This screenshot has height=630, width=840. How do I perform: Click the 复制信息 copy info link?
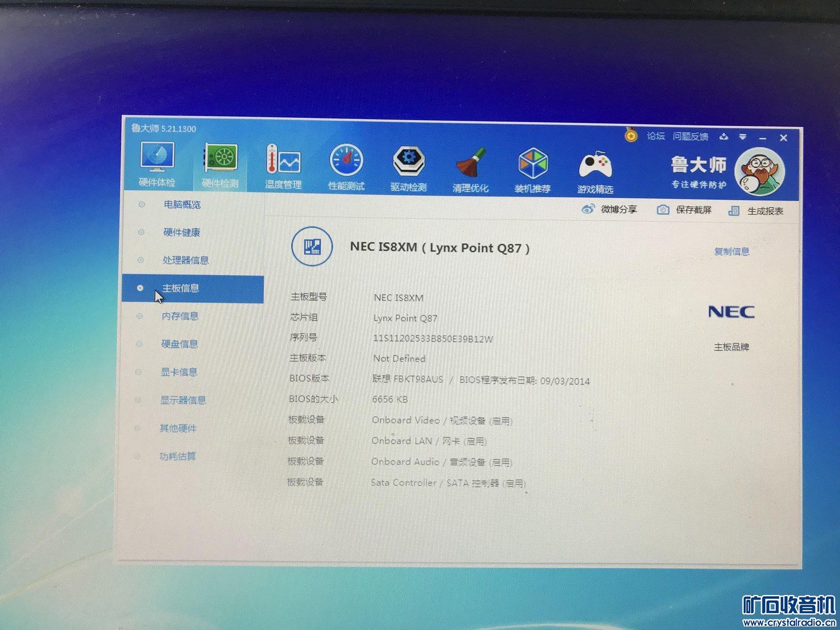coord(731,251)
